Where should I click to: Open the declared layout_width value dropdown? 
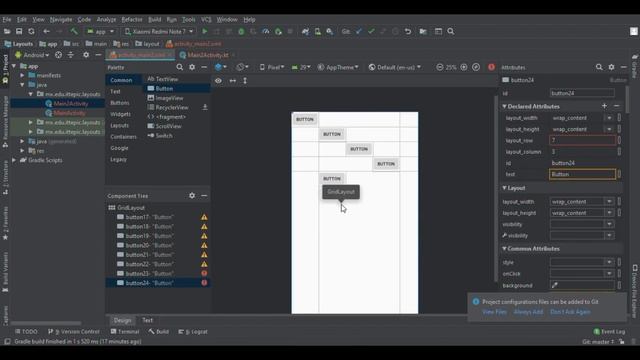(x=609, y=118)
